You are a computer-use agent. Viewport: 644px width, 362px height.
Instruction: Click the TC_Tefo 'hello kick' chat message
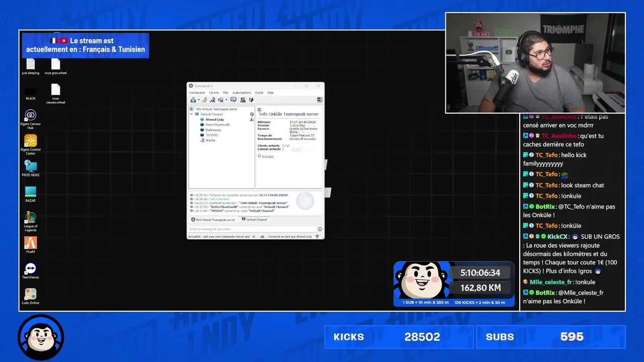(554, 159)
